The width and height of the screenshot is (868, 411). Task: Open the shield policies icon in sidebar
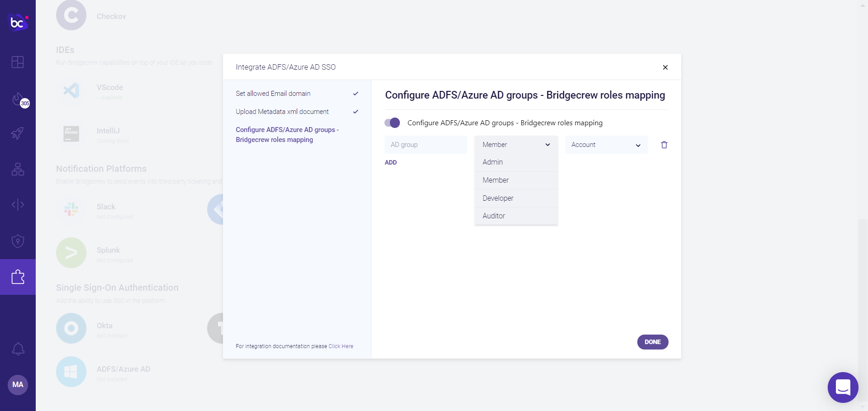18,241
